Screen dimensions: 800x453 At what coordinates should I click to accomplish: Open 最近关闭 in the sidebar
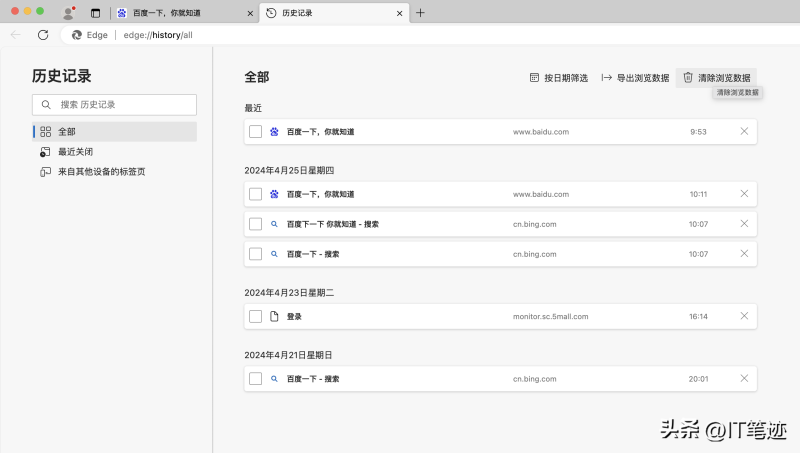(115, 152)
